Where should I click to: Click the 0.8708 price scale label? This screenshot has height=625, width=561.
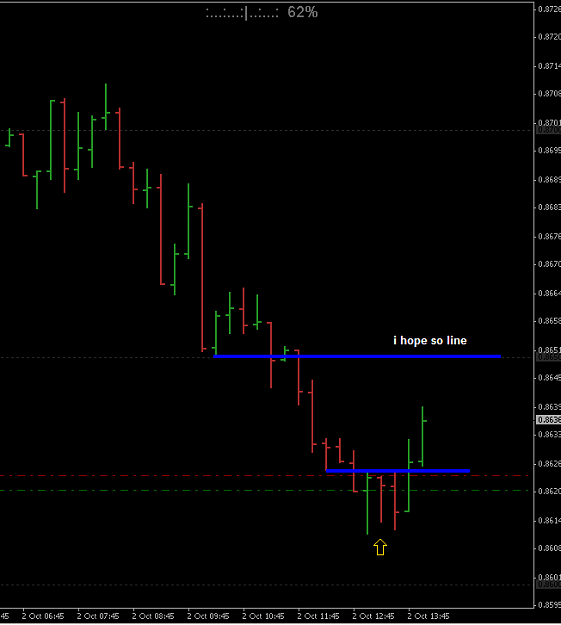549,94
